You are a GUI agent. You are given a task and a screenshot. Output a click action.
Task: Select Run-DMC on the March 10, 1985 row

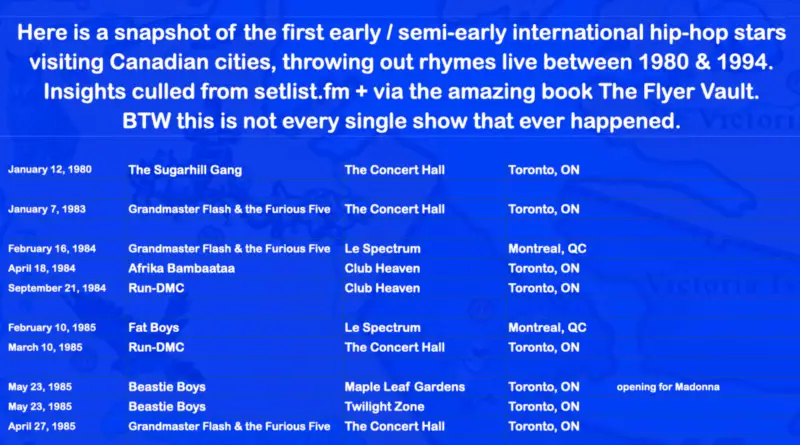156,348
